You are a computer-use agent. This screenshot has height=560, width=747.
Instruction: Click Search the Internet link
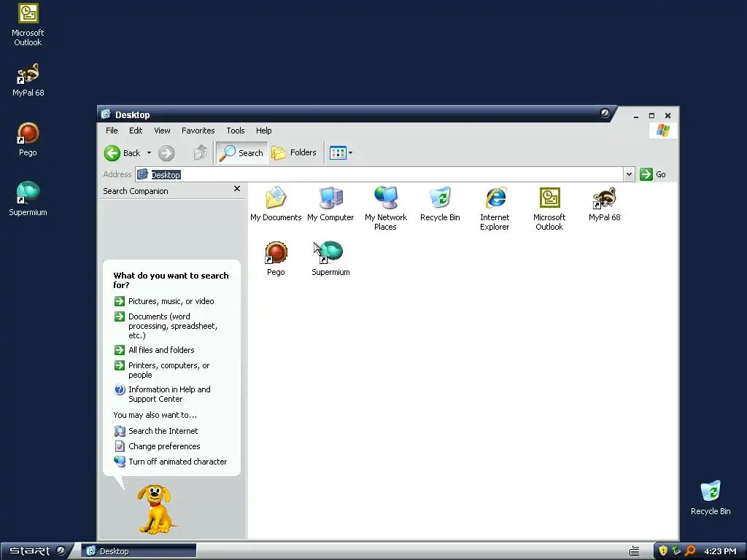click(x=156, y=431)
